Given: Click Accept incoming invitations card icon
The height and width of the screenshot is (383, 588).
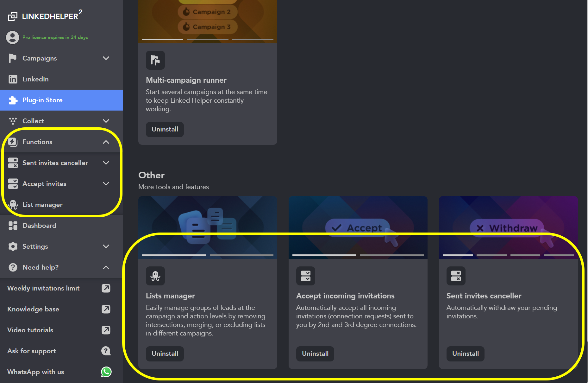Looking at the screenshot, I should click(x=306, y=276).
